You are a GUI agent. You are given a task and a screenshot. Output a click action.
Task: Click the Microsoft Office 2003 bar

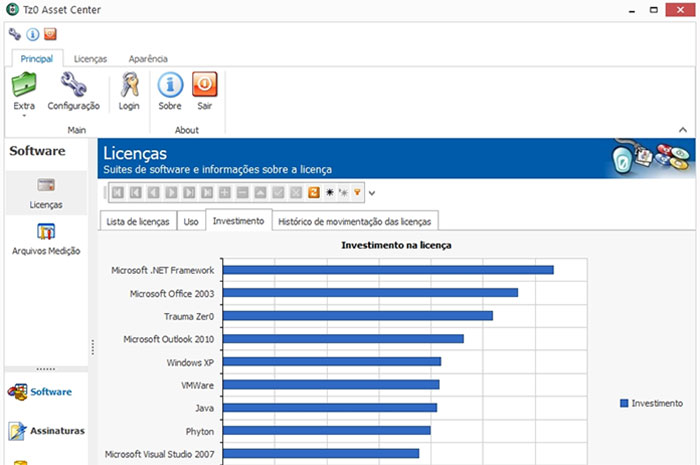370,293
